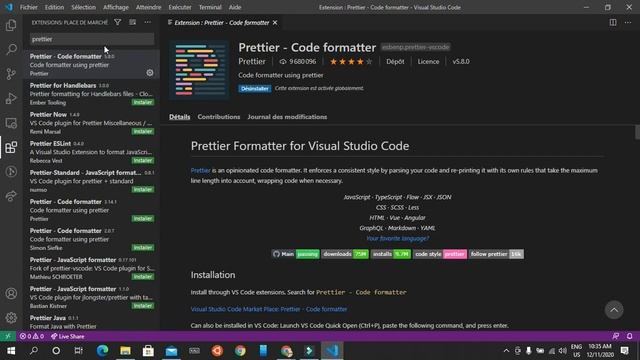Open the Atteindre menu
Screen dimensions: 640x360
[149, 7]
